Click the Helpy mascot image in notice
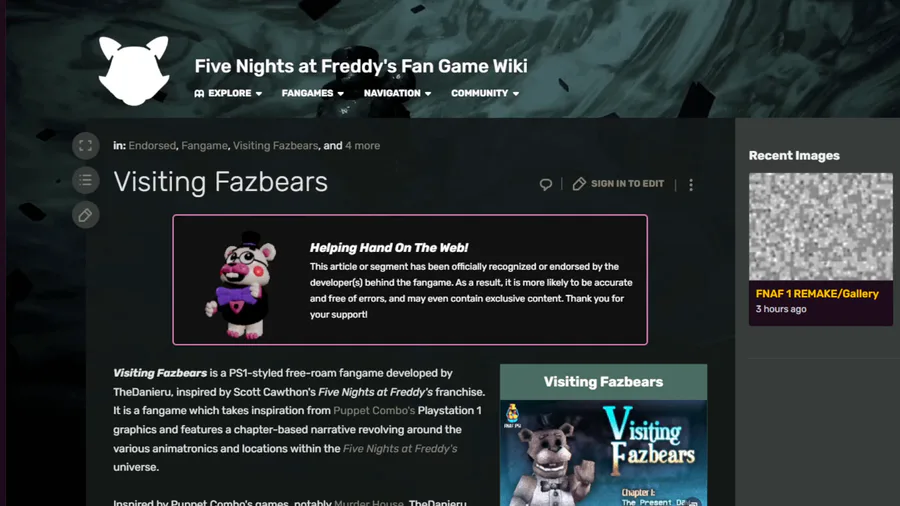This screenshot has width=900, height=506. tap(242, 285)
